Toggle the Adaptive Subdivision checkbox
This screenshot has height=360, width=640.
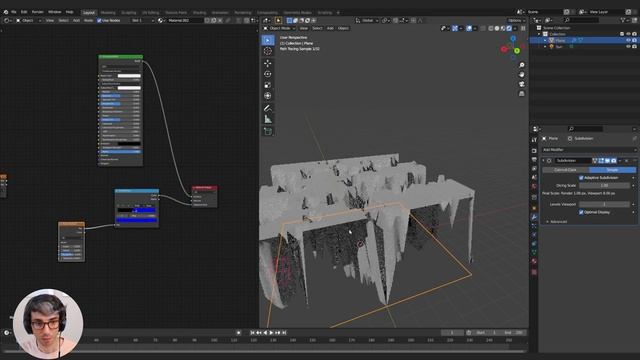(x=581, y=178)
